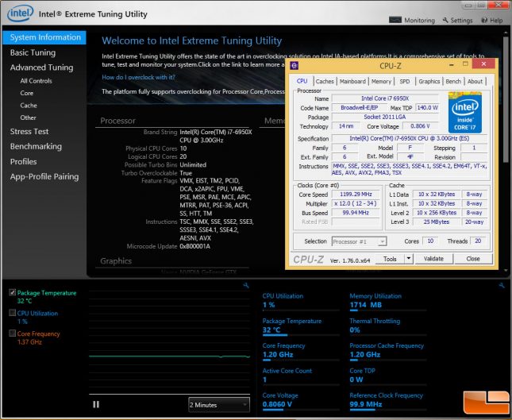512x420 pixels.
Task: Click the Bus Speed 99.94 MHz value
Action: tap(356, 213)
